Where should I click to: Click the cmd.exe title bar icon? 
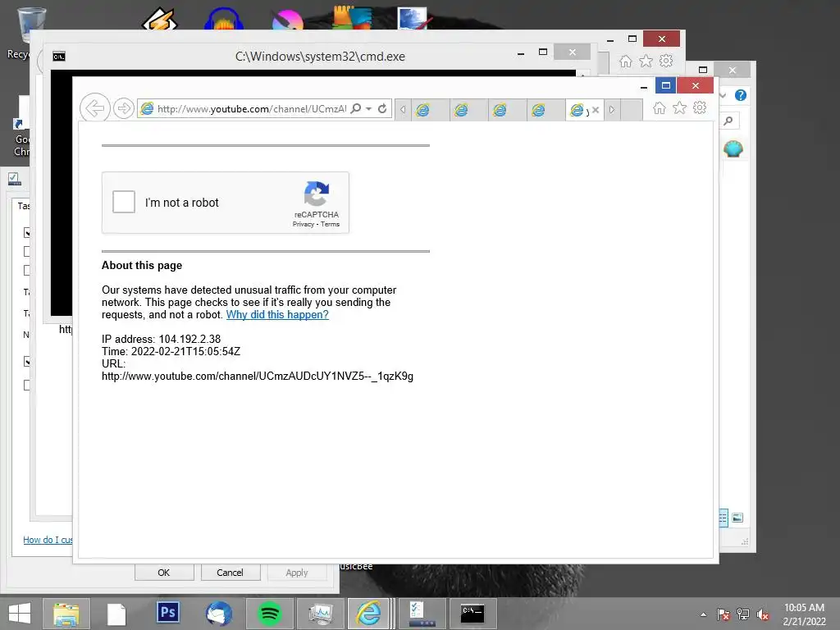coord(59,57)
